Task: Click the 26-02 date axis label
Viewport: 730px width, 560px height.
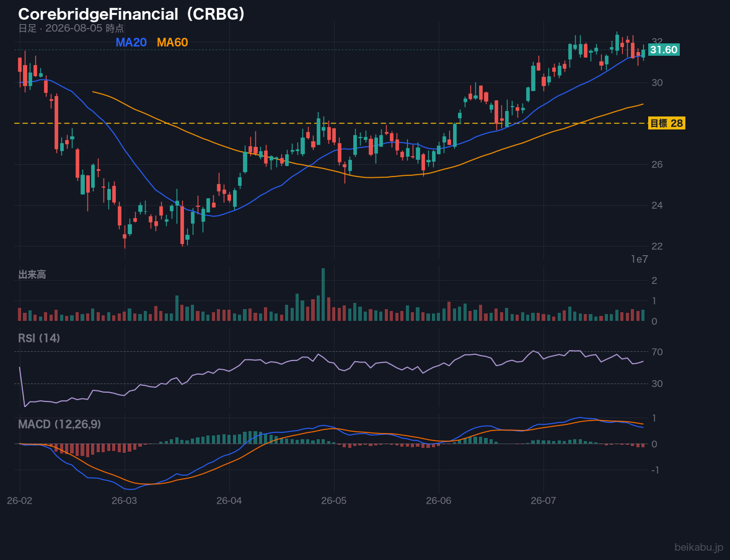Action: pyautogui.click(x=20, y=501)
